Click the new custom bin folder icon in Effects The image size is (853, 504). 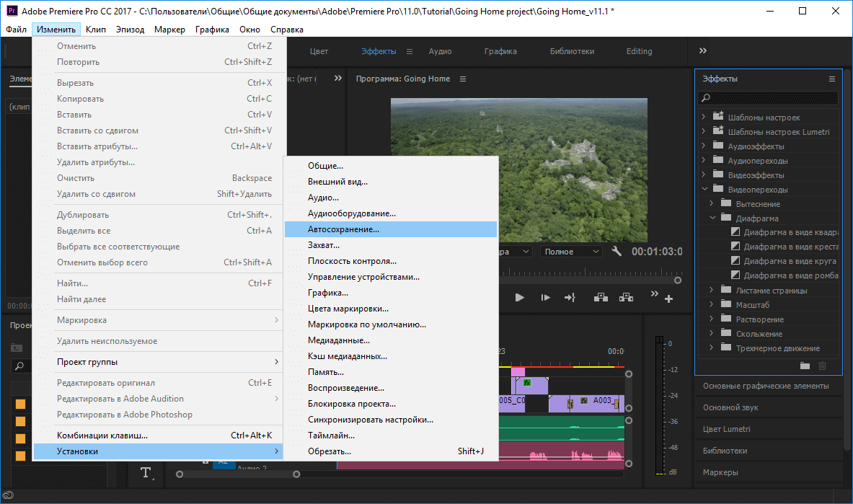(x=805, y=366)
